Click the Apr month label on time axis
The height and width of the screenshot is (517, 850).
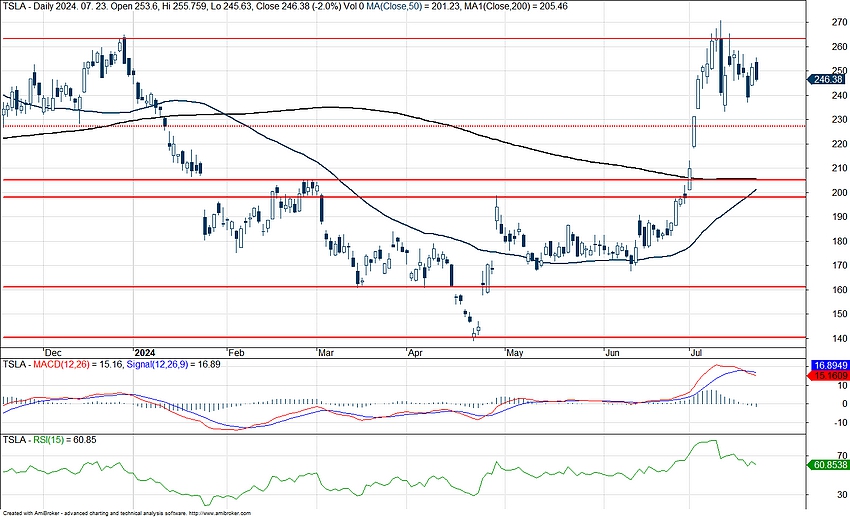point(415,353)
